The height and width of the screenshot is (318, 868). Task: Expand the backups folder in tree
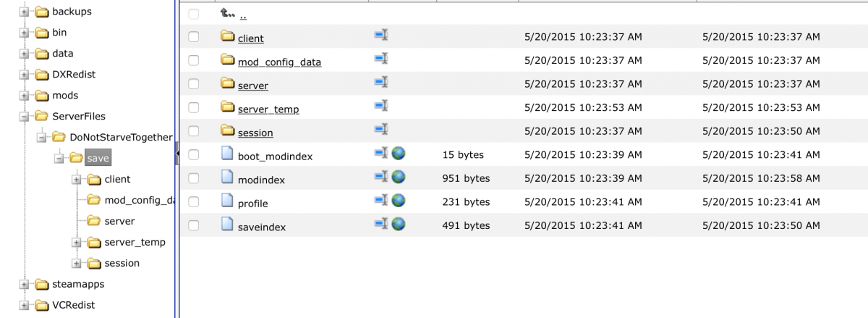(24, 12)
